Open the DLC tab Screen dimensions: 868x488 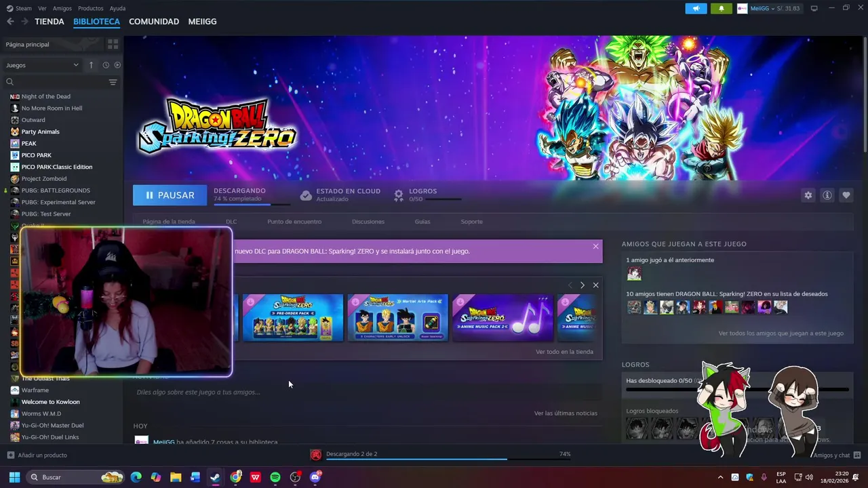point(231,222)
